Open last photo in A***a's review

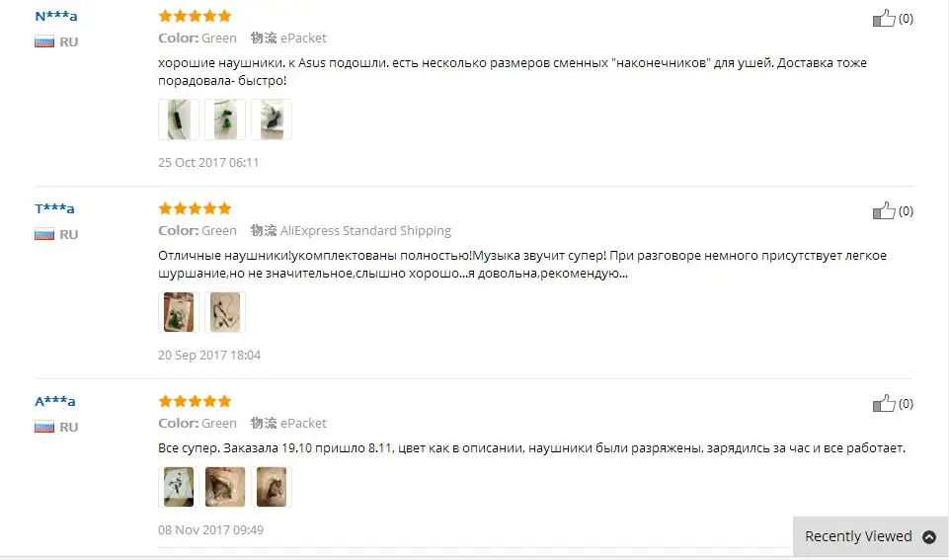(x=272, y=487)
